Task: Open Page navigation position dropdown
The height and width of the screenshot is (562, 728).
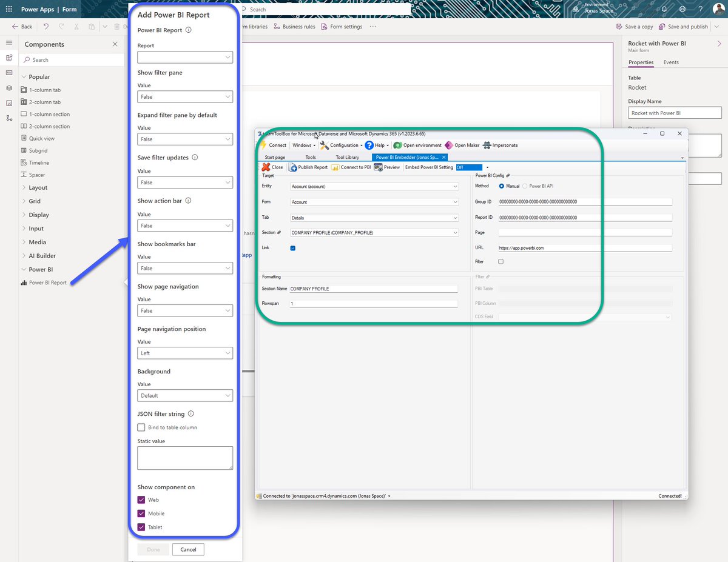Action: (185, 353)
